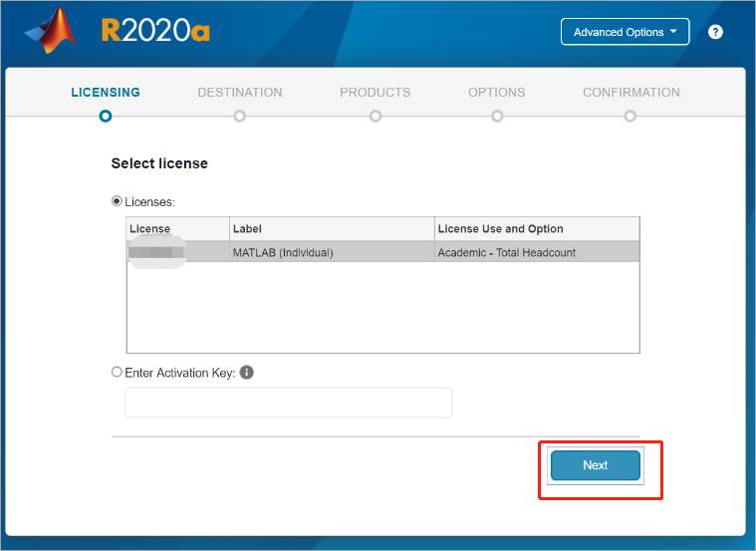This screenshot has width=756, height=551.
Task: Select the Licenses radio button
Action: point(117,200)
